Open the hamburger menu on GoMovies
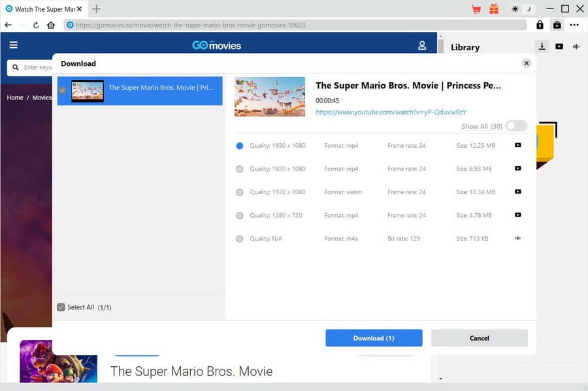The image size is (588, 391). point(14,45)
